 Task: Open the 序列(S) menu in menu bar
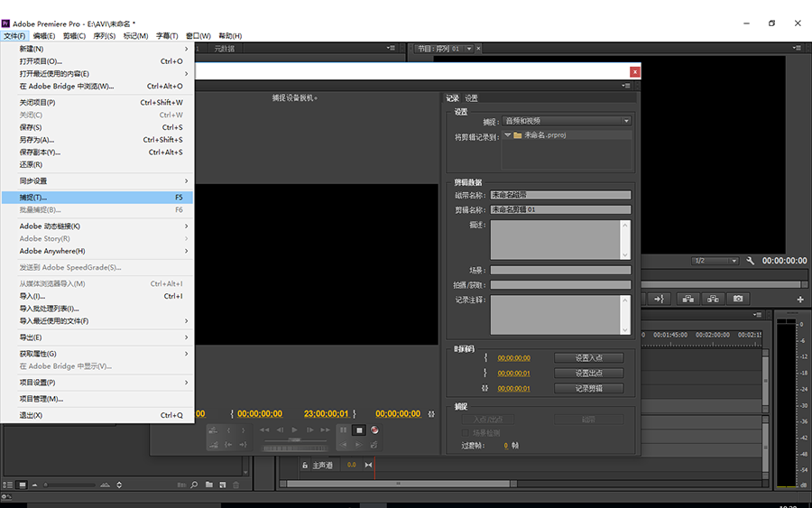point(104,36)
